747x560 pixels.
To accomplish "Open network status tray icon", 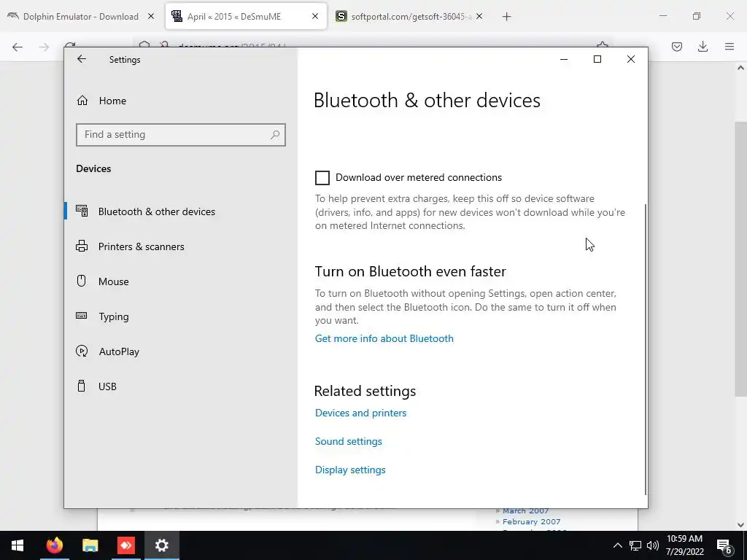I will pos(635,545).
